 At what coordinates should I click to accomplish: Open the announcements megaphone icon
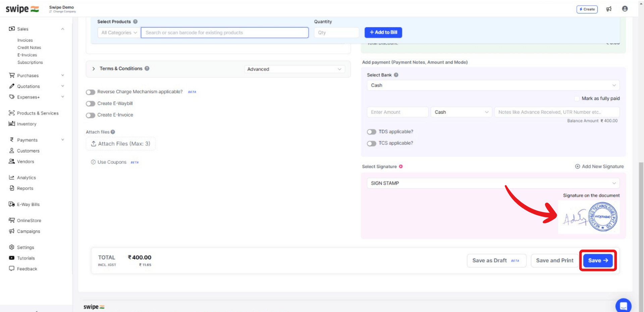pos(609,9)
